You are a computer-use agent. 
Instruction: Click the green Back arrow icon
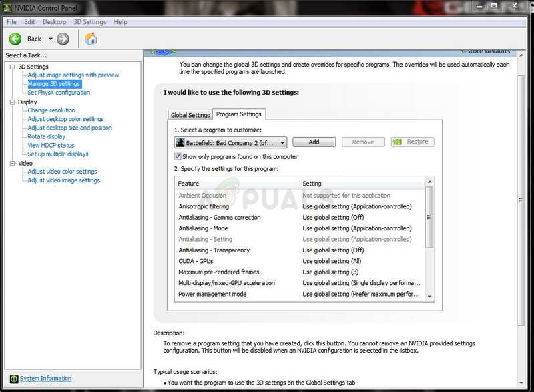click(15, 39)
